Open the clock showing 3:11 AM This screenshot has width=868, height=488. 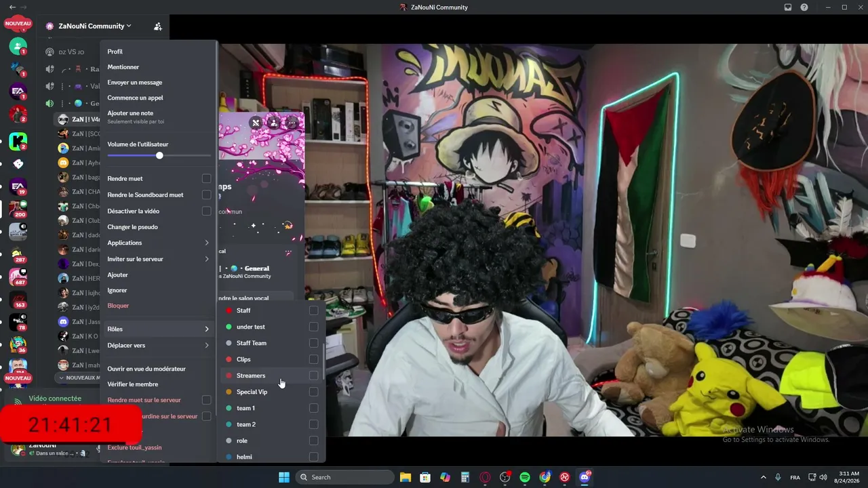point(848,477)
